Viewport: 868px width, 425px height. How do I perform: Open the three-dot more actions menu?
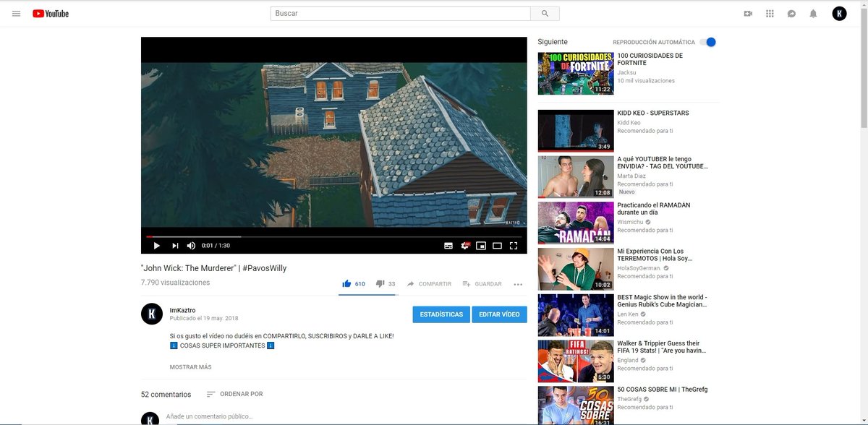tap(518, 284)
